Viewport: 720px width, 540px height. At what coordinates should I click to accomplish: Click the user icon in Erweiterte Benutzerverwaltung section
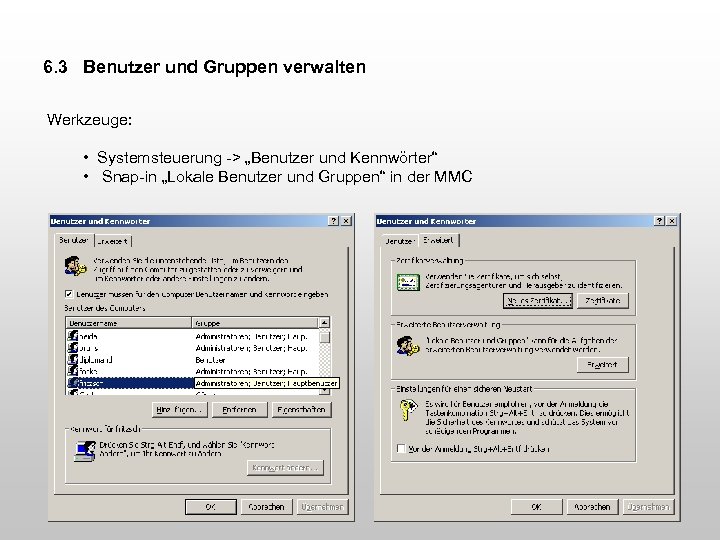(x=408, y=346)
